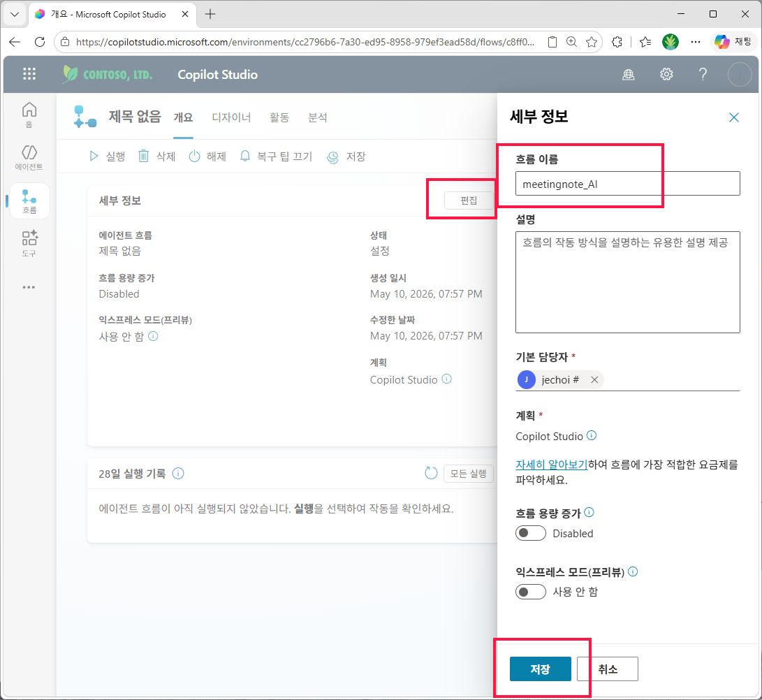The image size is (762, 700).
Task: Cancel changes with 취소 button
Action: (608, 669)
